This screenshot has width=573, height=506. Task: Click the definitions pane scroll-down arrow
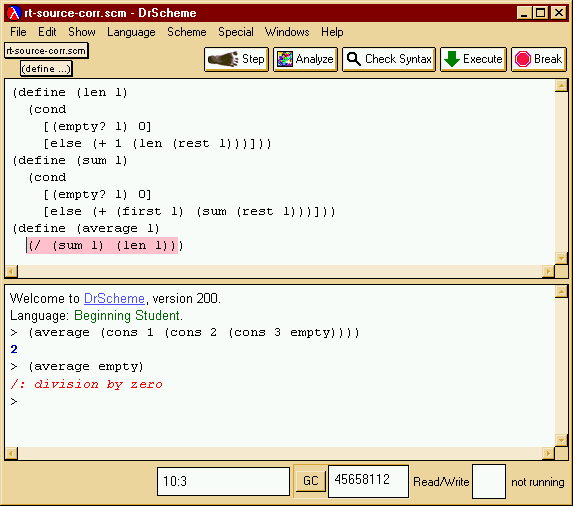point(561,258)
